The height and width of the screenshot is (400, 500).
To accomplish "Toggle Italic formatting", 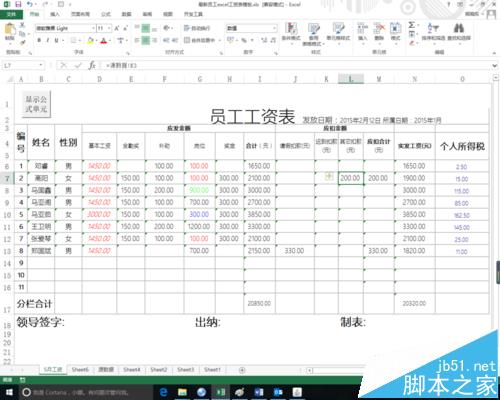I will coord(48,40).
